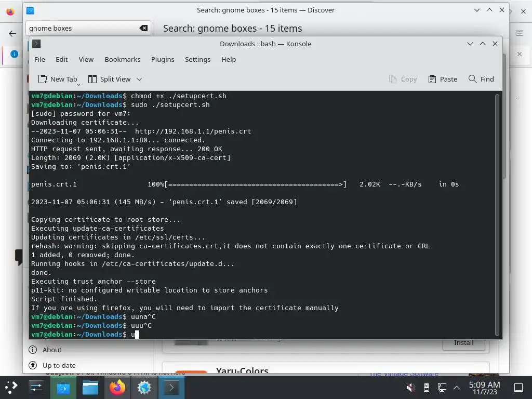
Task: Switch to Firefox in the taskbar
Action: (x=117, y=388)
